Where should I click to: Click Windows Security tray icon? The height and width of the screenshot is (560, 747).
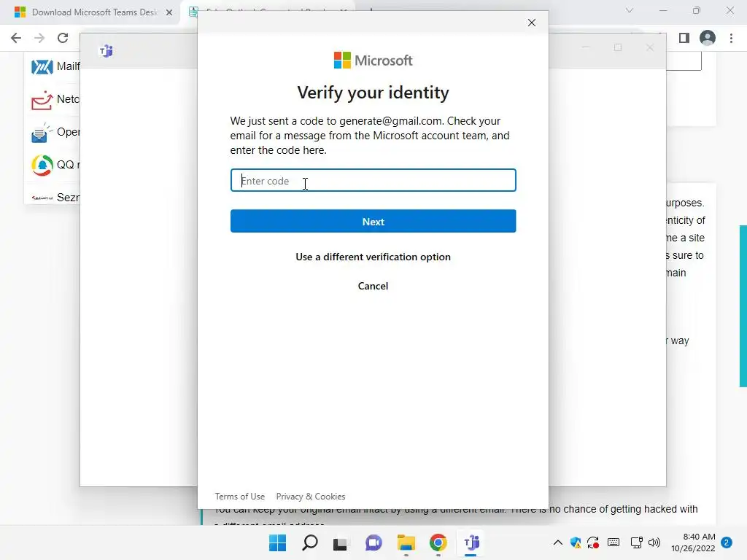pos(576,542)
